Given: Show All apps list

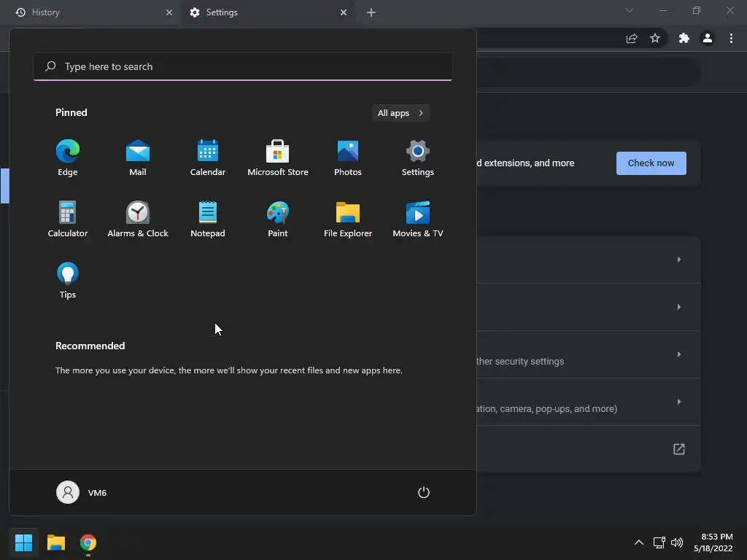Looking at the screenshot, I should pos(400,113).
